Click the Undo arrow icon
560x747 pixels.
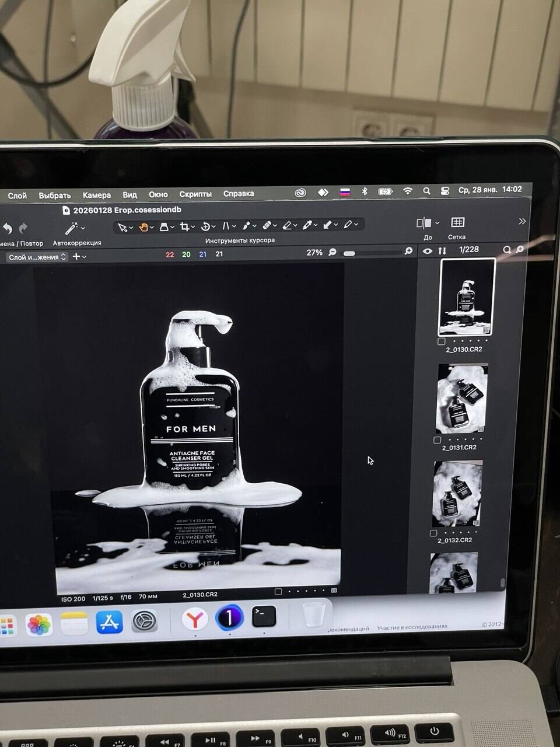coord(8,228)
